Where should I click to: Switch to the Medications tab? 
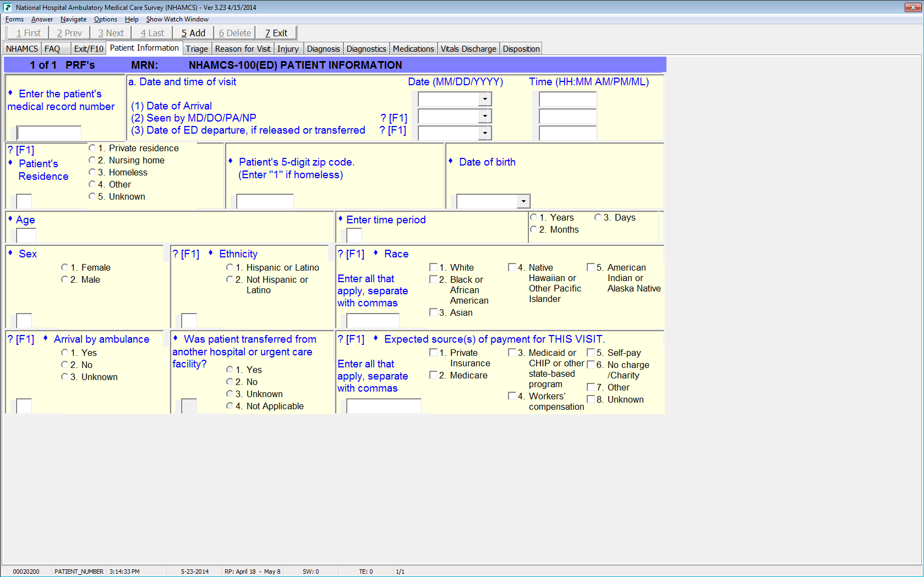coord(413,49)
